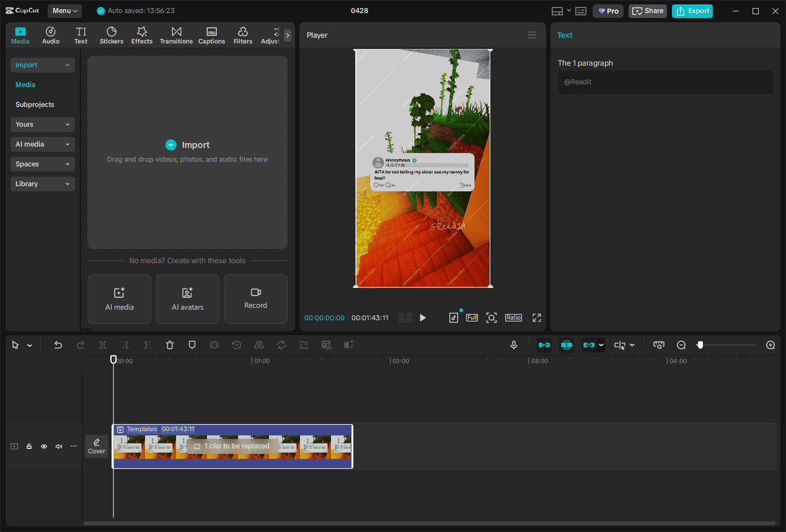Select the Effects panel icon

point(142,35)
